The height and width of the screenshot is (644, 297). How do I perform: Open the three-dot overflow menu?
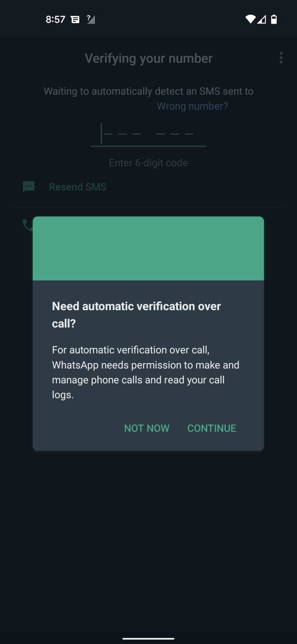click(281, 58)
